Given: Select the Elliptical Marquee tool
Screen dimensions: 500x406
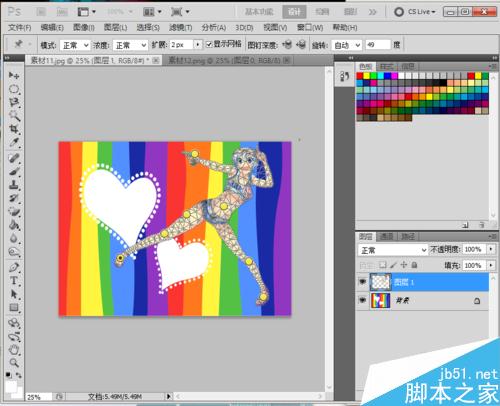Looking at the screenshot, I should (14, 89).
